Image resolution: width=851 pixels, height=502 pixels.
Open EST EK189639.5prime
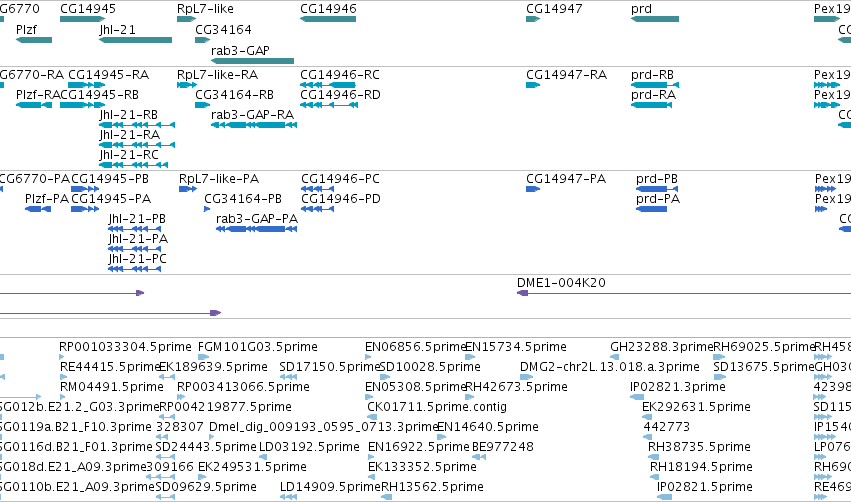[x=213, y=367]
